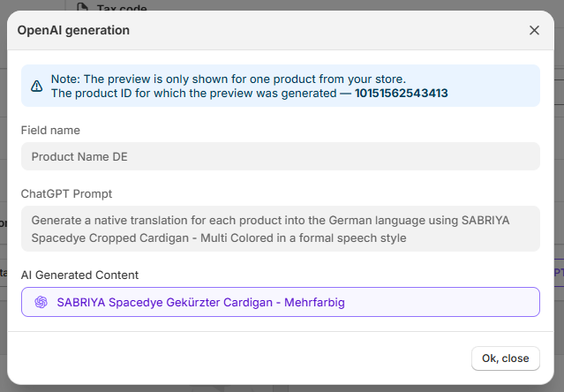This screenshot has width=564, height=392.
Task: Close the OpenAI generation dialog with X
Action: [x=534, y=30]
